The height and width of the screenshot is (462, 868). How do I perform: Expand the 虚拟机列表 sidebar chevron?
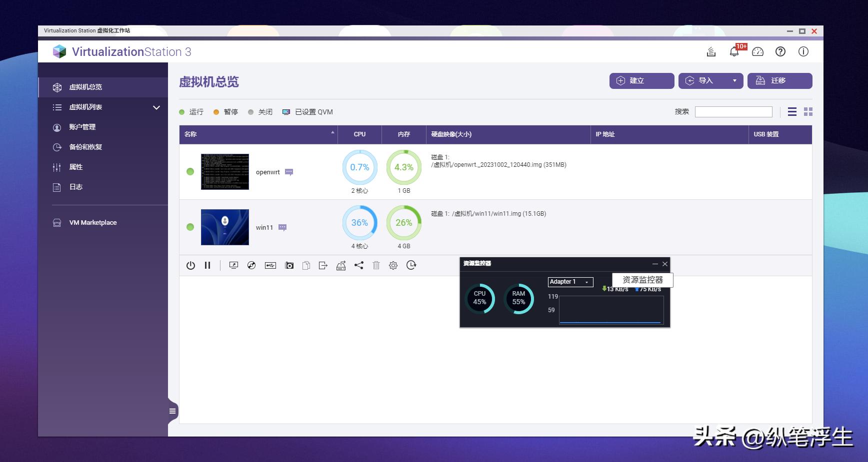(156, 107)
